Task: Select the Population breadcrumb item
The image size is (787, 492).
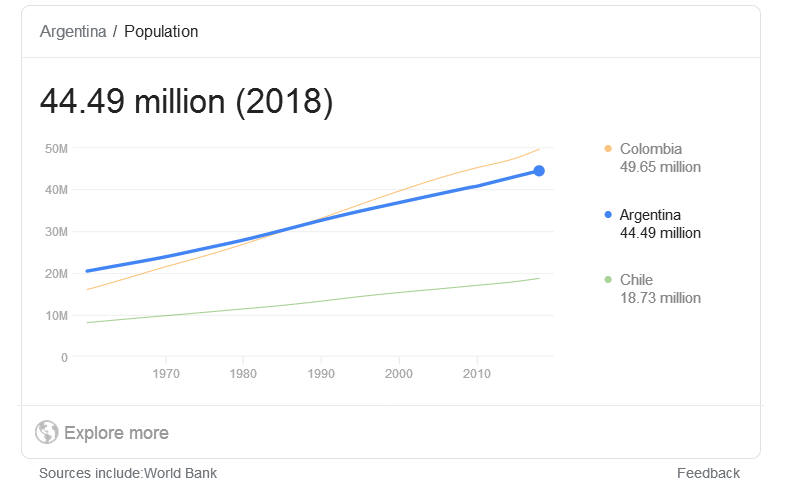Action: point(161,31)
